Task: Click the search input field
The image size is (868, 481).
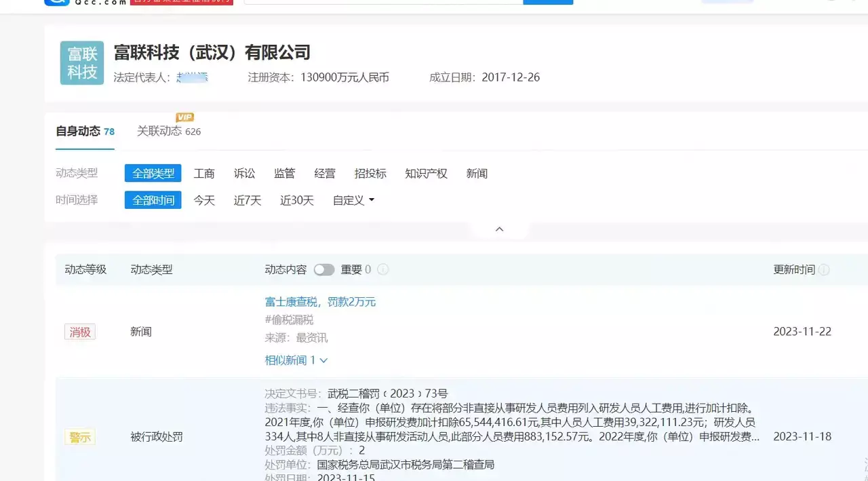Action: pos(383,2)
